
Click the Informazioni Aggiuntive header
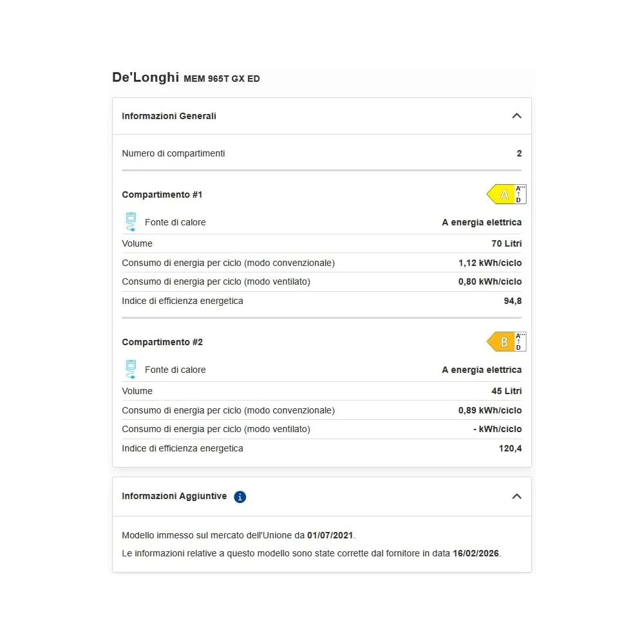322,497
